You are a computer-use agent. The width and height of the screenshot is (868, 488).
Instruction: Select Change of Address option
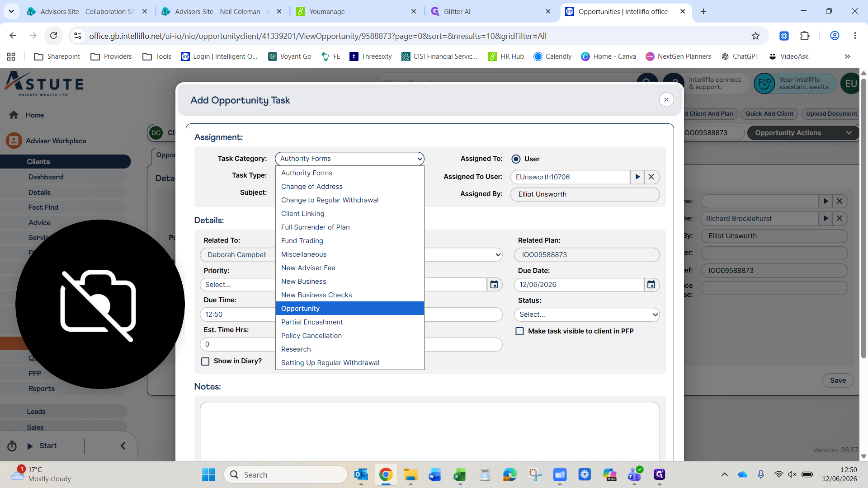349,187
